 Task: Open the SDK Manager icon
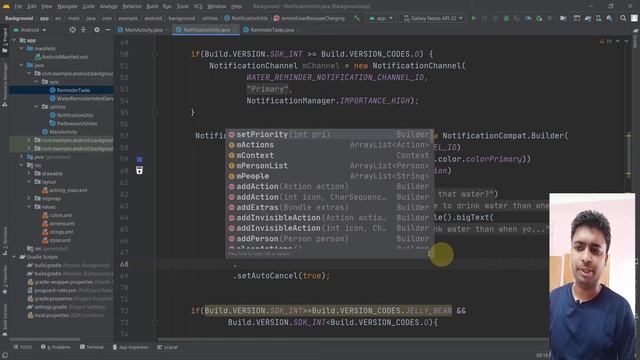609,18
